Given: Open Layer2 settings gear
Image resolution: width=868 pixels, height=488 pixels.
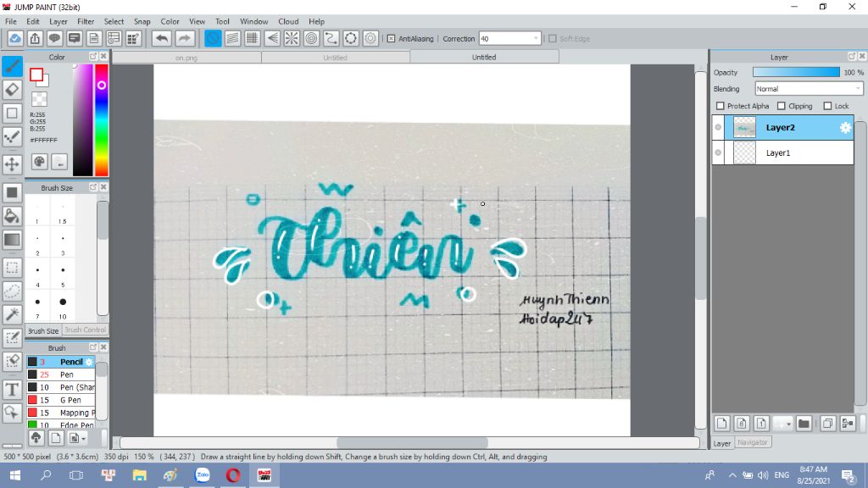Looking at the screenshot, I should coord(845,128).
